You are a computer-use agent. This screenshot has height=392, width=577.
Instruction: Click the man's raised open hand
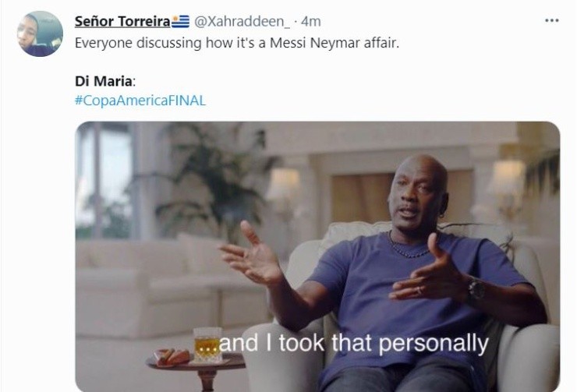[252, 253]
